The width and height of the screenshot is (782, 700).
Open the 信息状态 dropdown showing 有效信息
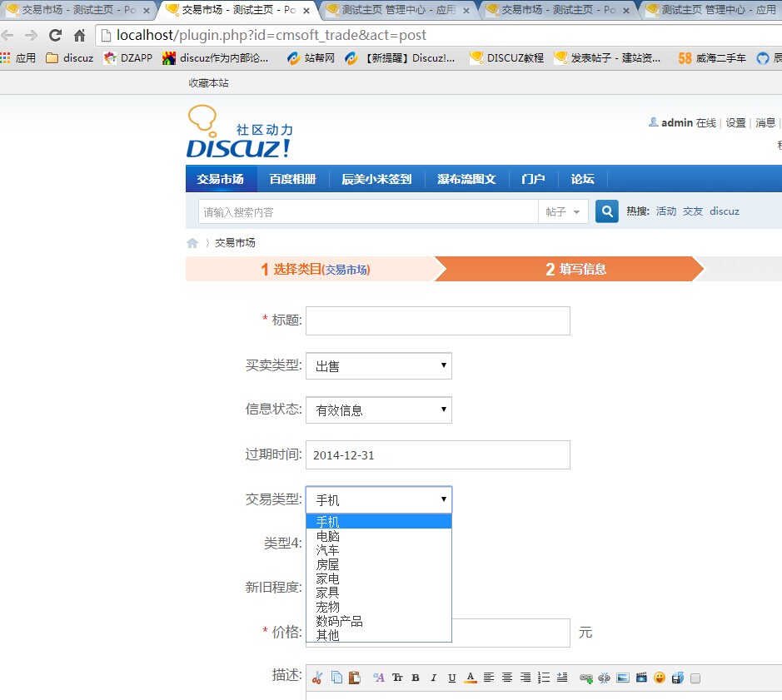(379, 410)
